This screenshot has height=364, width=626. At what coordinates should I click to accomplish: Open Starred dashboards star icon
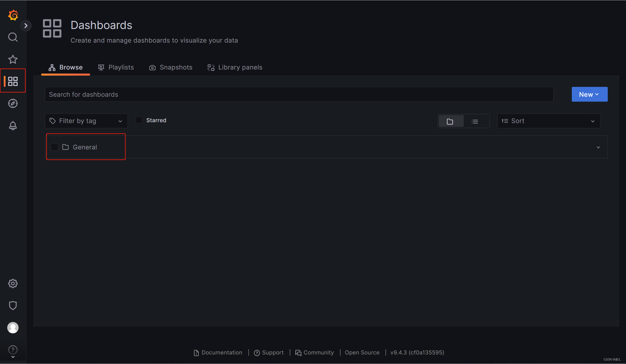click(13, 59)
